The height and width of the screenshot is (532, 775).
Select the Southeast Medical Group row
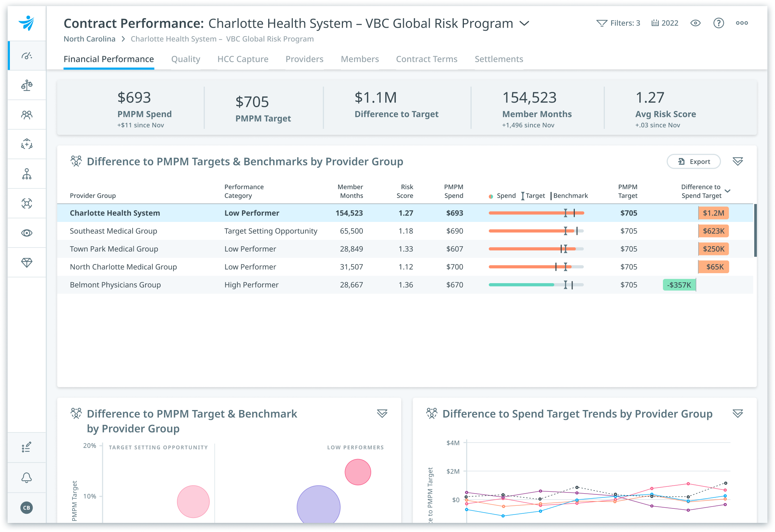pyautogui.click(x=113, y=231)
